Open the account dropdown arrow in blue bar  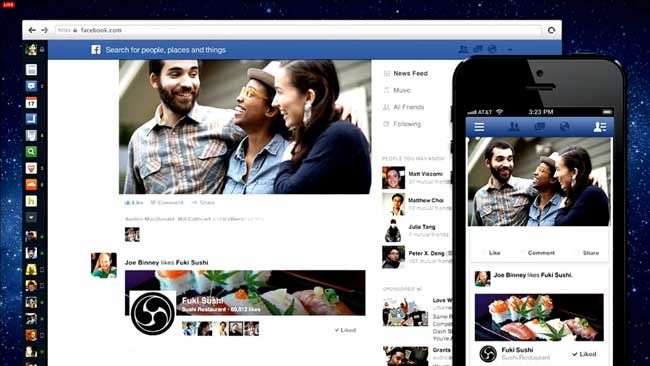point(509,50)
